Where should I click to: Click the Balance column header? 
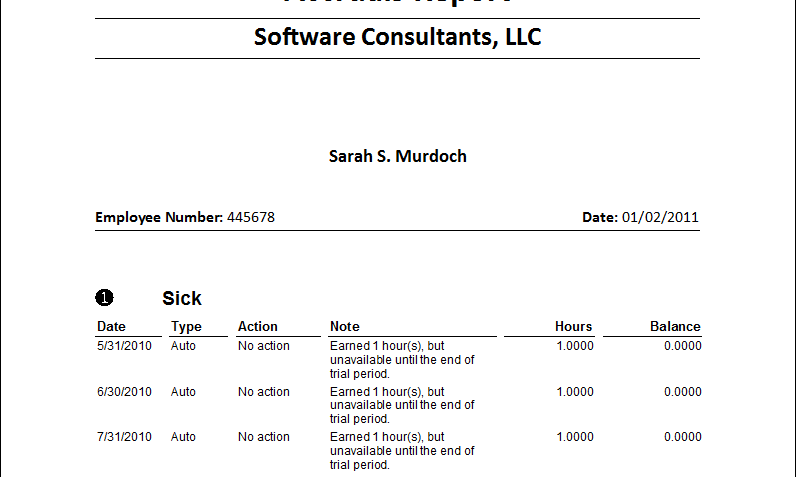coord(675,326)
